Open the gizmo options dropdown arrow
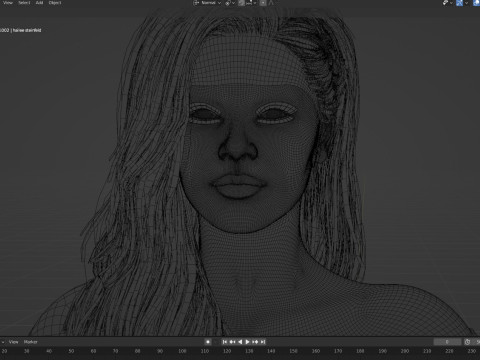The height and width of the screenshot is (360, 480). 466,3
